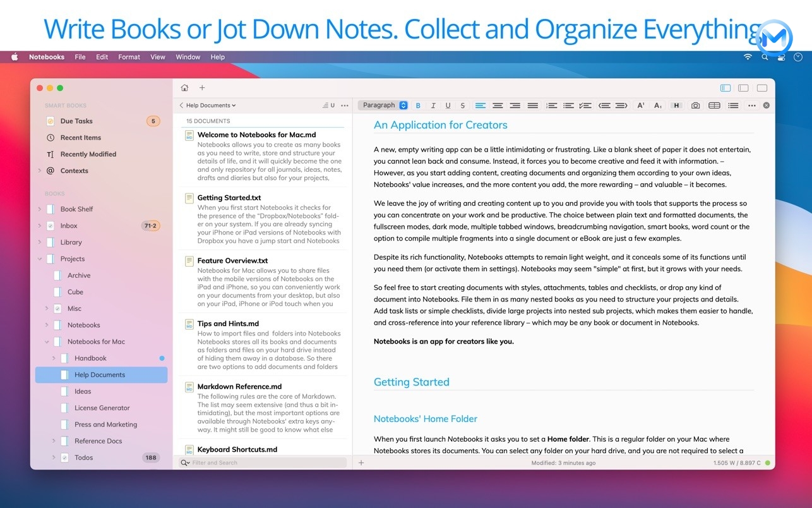Toggle italic formatting
Viewport: 812px width, 508px height.
pos(433,106)
